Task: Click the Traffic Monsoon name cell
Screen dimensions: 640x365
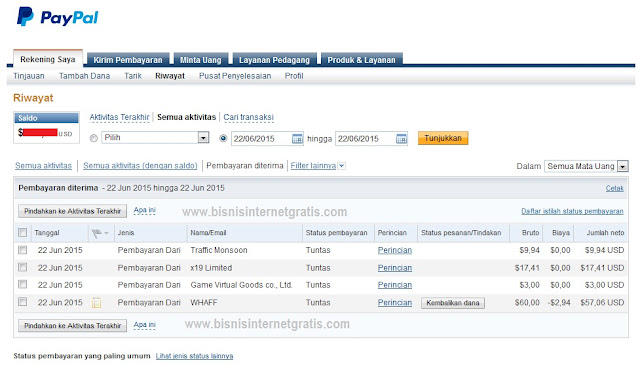Action: click(x=219, y=250)
